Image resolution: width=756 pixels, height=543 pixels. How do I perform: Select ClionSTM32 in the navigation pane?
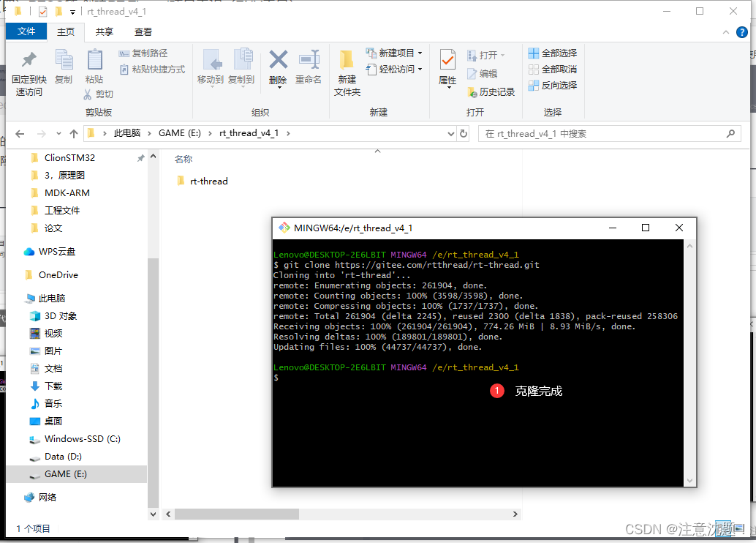70,158
